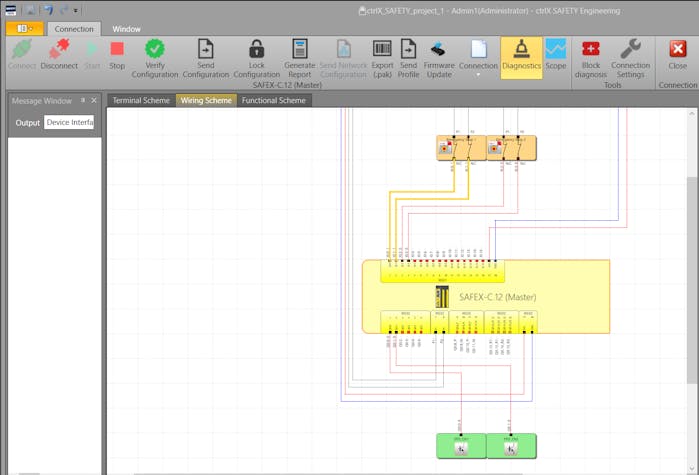Click the Save icon in quick access

(x=30, y=10)
